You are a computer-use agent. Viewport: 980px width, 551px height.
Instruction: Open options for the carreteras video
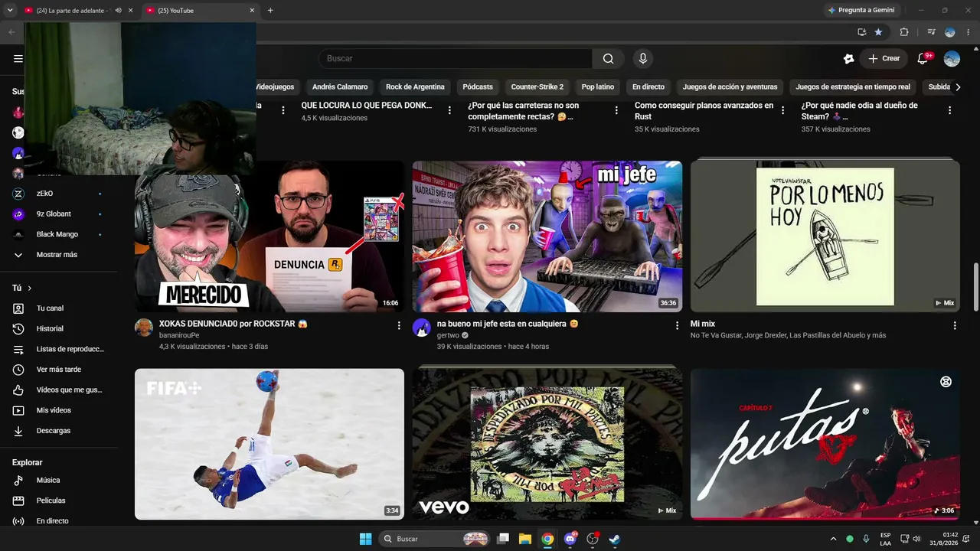pos(616,110)
